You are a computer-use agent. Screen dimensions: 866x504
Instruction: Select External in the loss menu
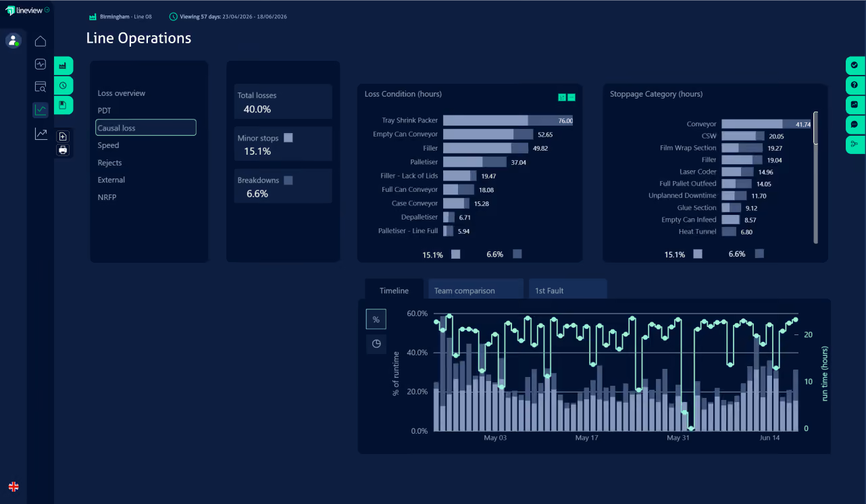coord(111,180)
